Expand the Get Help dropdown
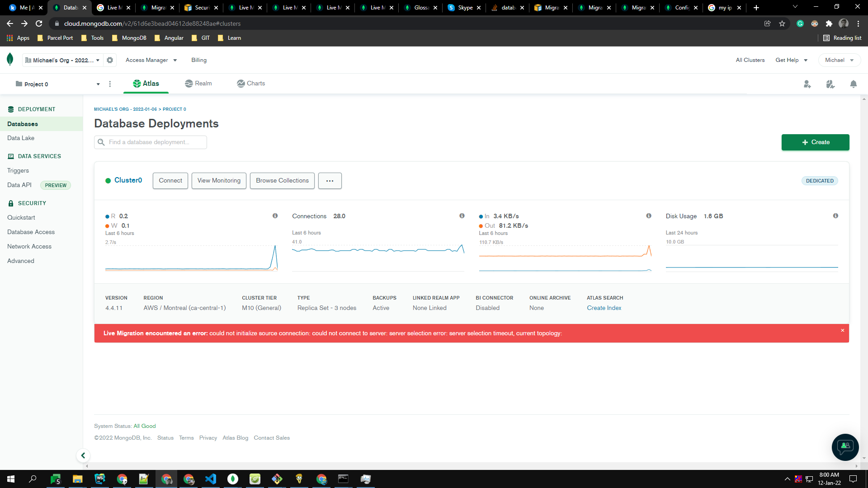868x488 pixels. (x=791, y=60)
